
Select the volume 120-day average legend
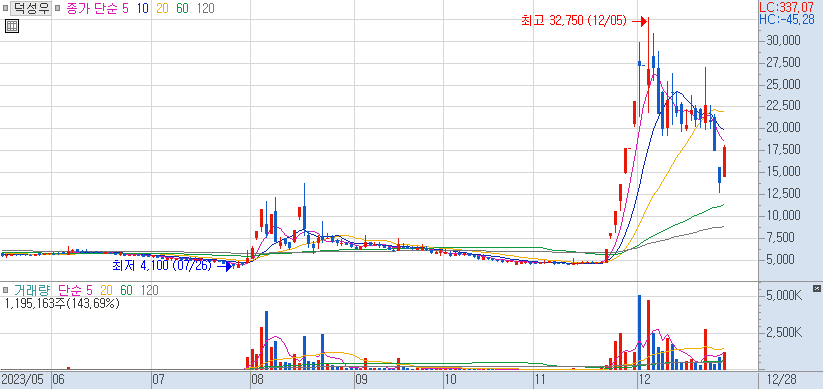coord(150,290)
